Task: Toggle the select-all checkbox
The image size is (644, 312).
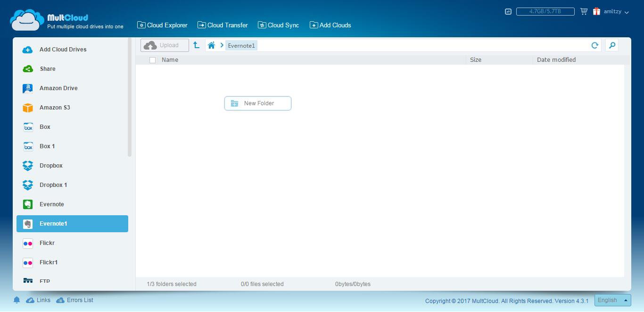Action: coord(152,60)
